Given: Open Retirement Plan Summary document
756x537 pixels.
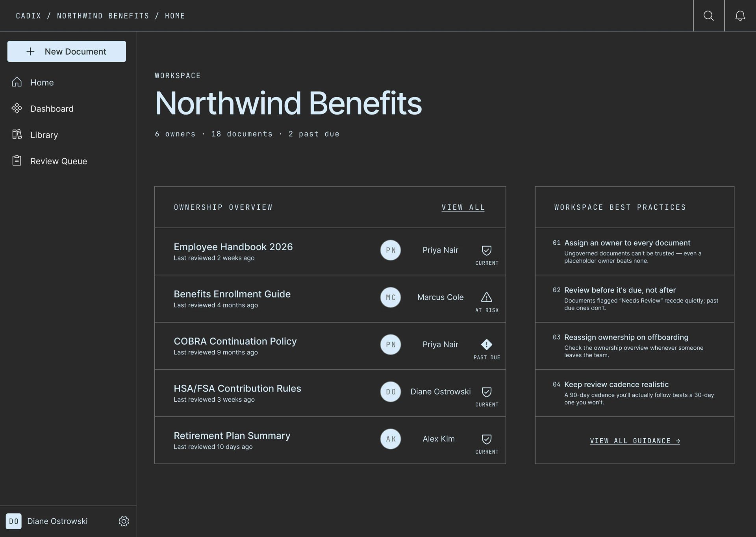Looking at the screenshot, I should click(232, 436).
